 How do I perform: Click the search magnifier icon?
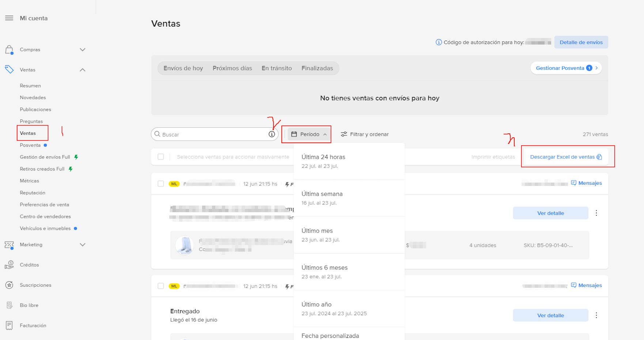click(x=158, y=134)
